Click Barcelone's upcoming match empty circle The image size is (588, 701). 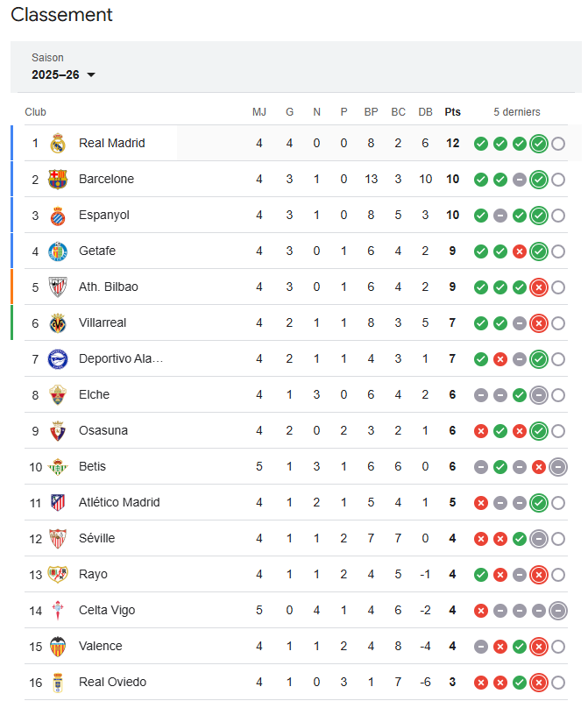pyautogui.click(x=558, y=180)
